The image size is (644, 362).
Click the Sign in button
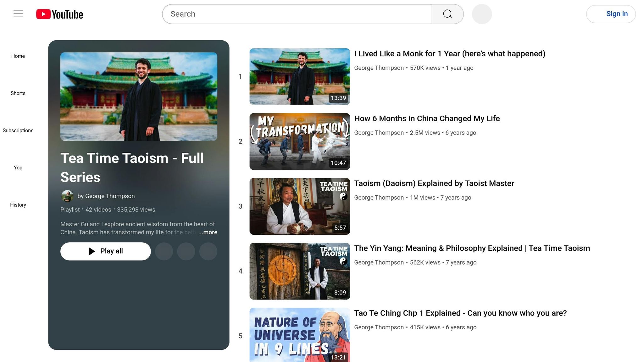click(611, 14)
